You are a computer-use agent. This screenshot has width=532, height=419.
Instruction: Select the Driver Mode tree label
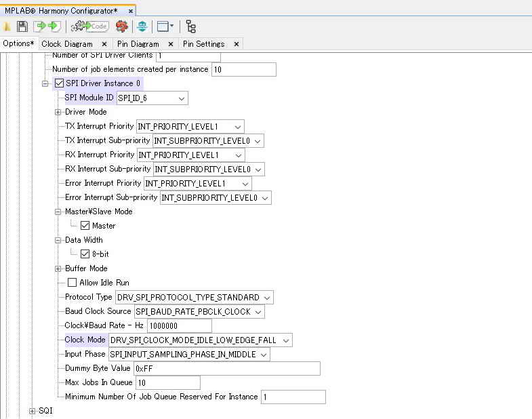tap(86, 112)
